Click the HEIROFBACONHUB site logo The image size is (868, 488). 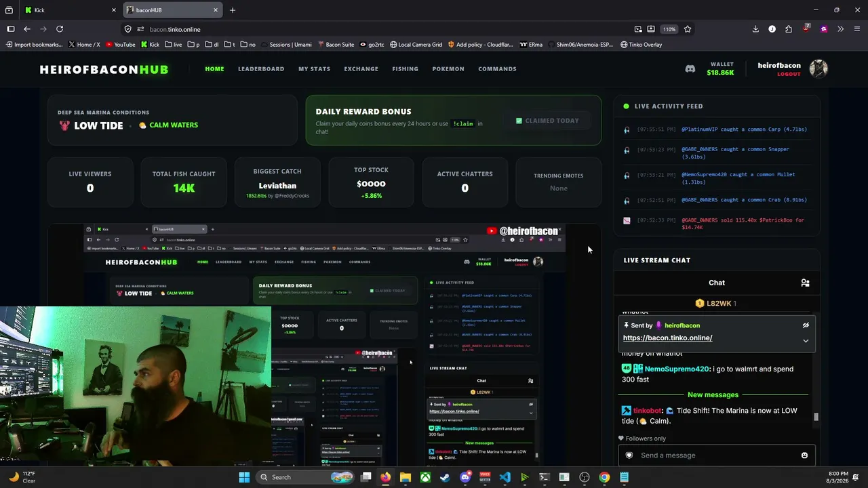click(x=104, y=69)
